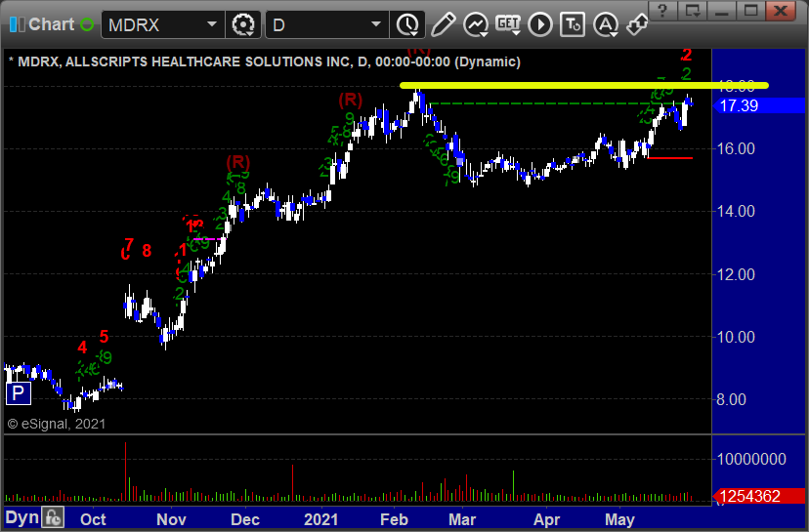Select the pencil drawing tool
This screenshot has height=532, width=809.
tap(444, 24)
